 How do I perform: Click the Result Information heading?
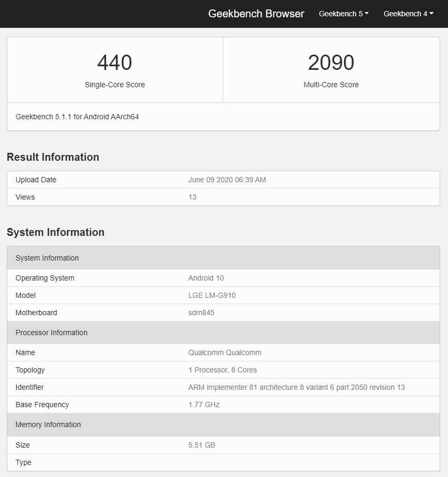[x=53, y=157]
